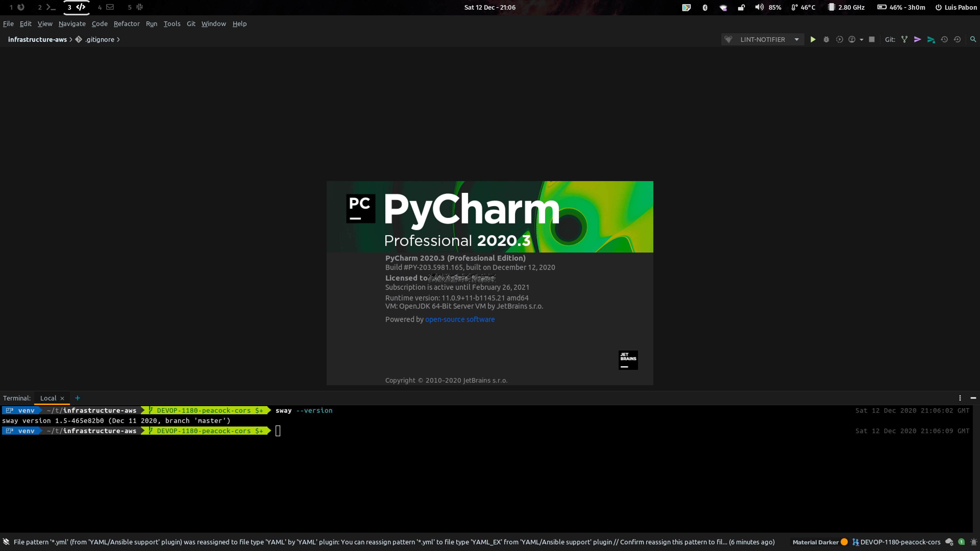
Task: Open the Help menu
Action: click(240, 23)
